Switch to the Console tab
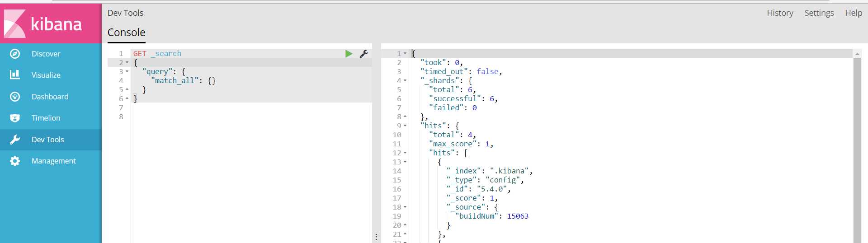The image size is (868, 243). pos(126,33)
